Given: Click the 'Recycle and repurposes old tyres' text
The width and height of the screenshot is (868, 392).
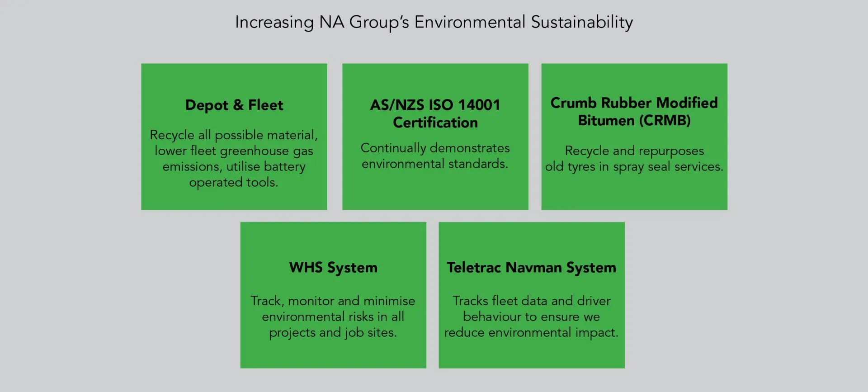Looking at the screenshot, I should coord(634,159).
